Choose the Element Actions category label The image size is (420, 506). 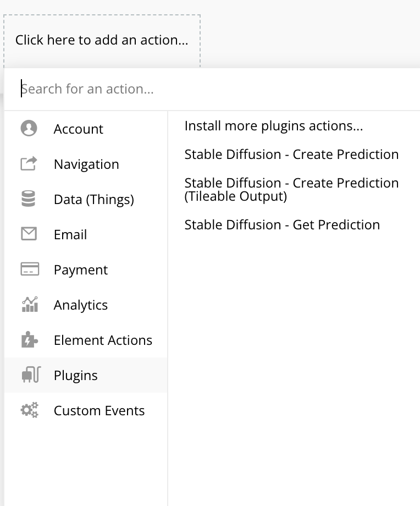(x=103, y=340)
